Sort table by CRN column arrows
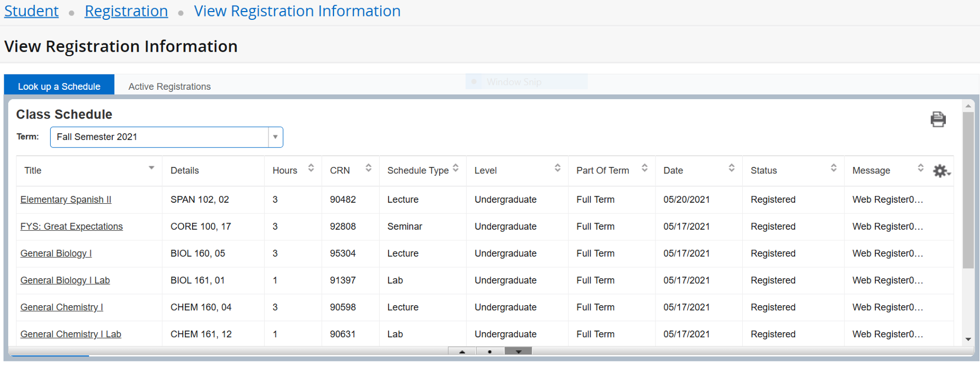The image size is (980, 368). click(x=369, y=168)
